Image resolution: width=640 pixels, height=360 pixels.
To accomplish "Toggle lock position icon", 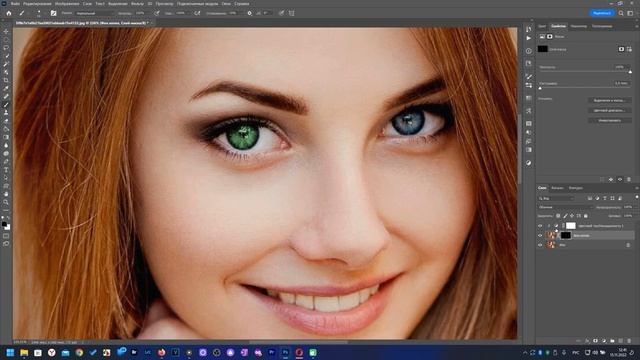I will tap(572, 216).
